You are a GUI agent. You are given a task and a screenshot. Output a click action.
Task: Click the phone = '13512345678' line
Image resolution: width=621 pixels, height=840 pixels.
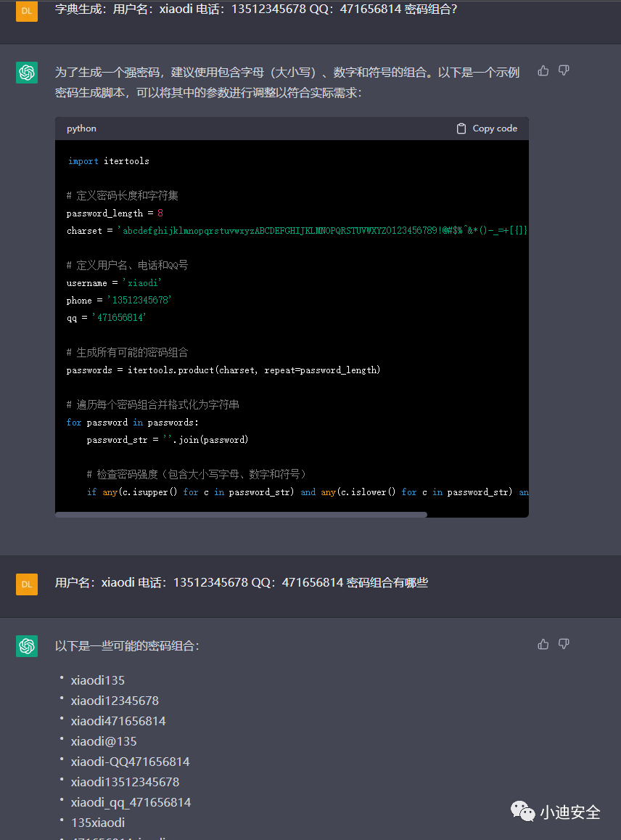(119, 300)
